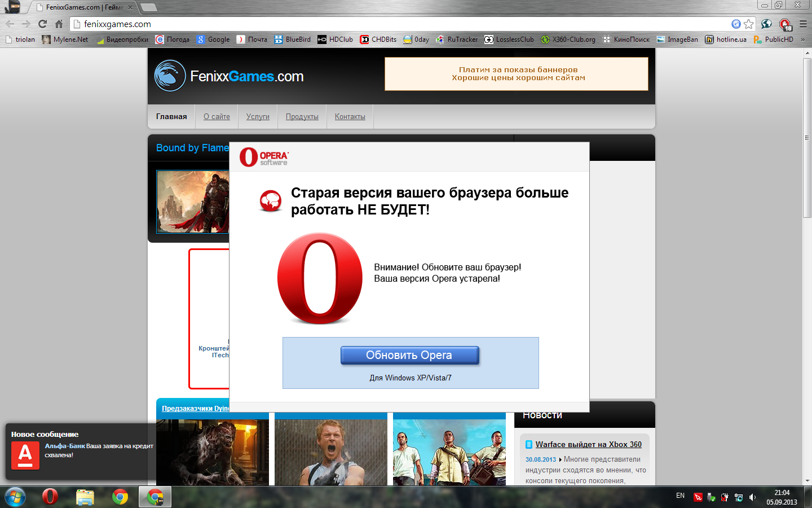Open the RuTracker bookmark
Viewport: 812px width, 508px height.
click(457, 40)
